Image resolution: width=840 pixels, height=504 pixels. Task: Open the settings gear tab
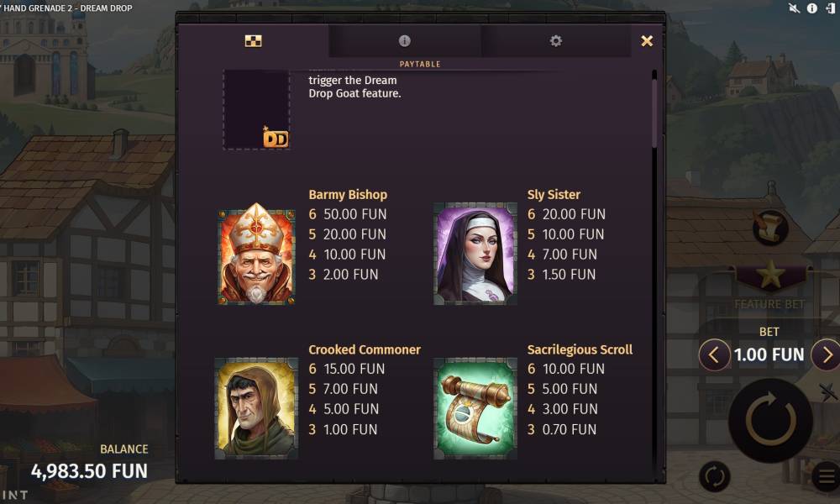click(x=555, y=40)
